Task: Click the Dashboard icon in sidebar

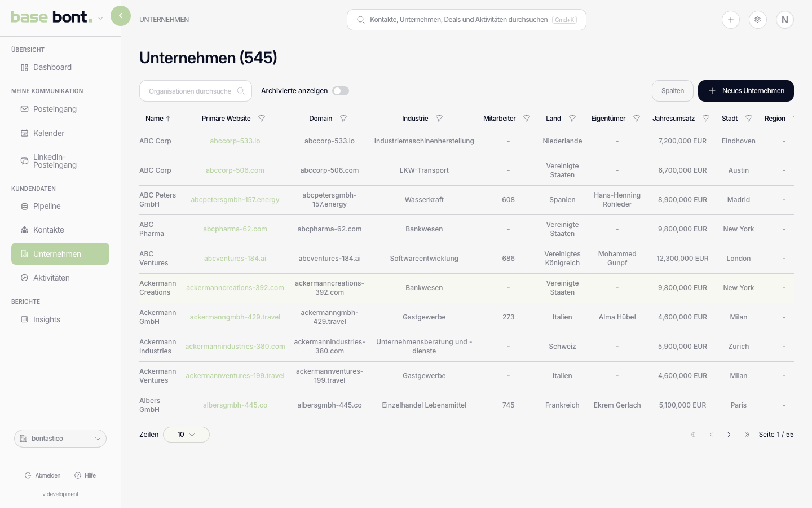Action: coord(24,68)
